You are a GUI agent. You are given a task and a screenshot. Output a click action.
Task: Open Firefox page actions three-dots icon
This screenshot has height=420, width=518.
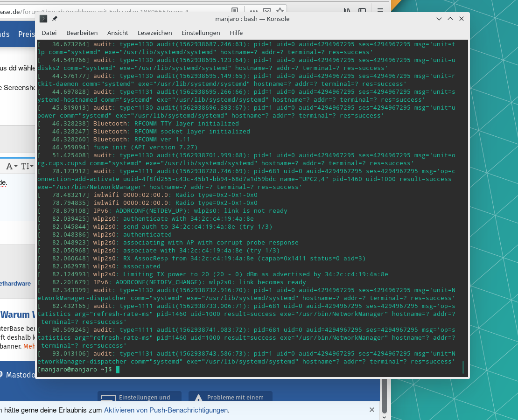[254, 10]
